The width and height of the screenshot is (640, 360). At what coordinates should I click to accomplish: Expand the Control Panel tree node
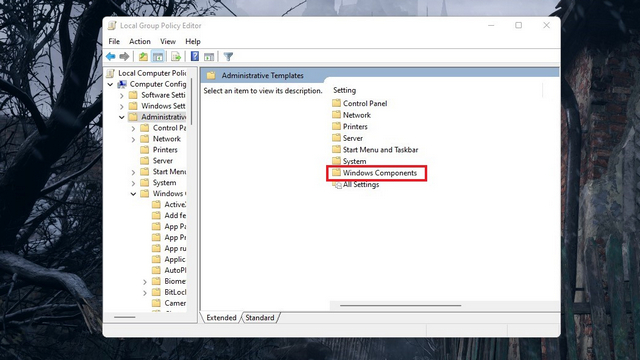(133, 128)
